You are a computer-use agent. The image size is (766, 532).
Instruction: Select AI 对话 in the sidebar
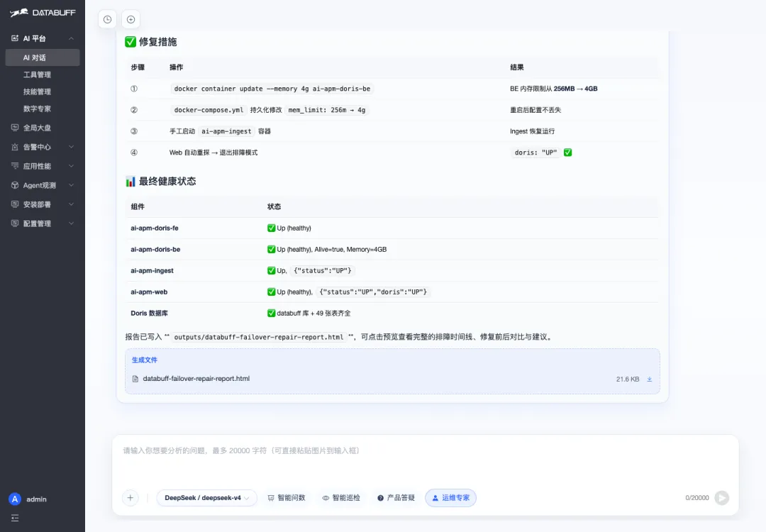coord(43,57)
